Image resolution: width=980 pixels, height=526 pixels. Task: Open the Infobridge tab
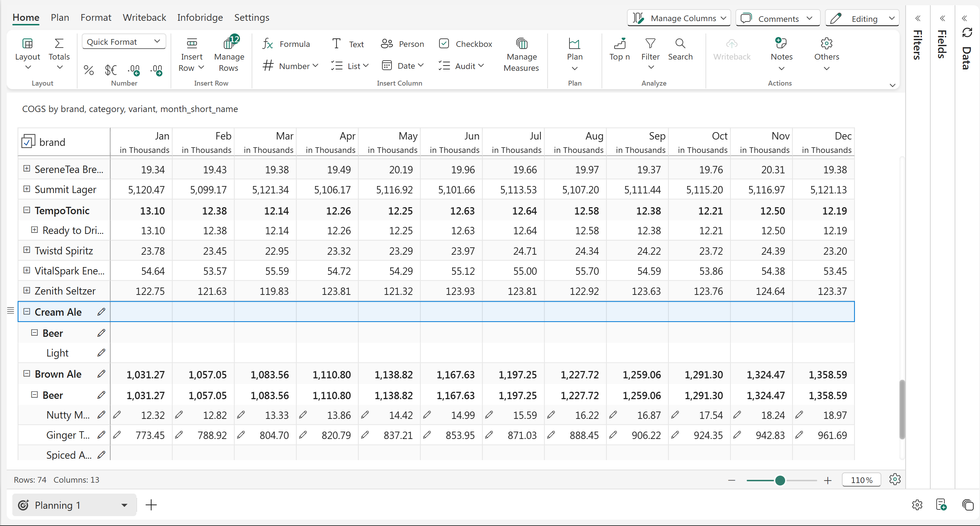pyautogui.click(x=200, y=18)
